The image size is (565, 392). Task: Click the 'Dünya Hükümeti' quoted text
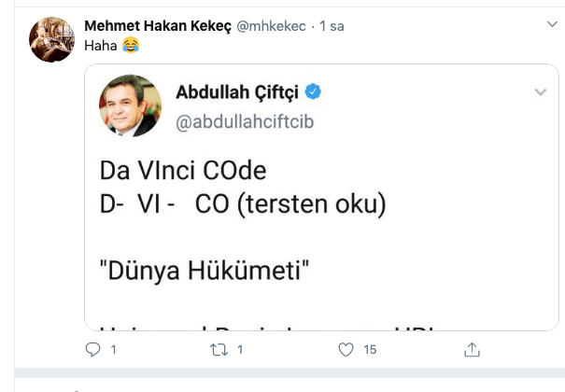click(x=205, y=271)
